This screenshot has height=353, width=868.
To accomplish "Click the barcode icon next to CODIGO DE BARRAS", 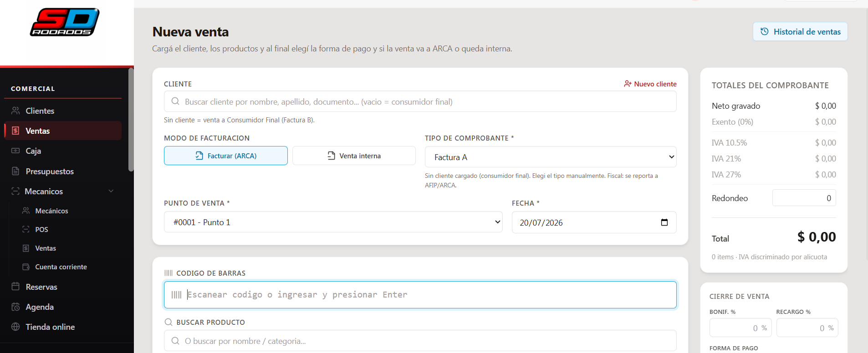I will click(168, 273).
